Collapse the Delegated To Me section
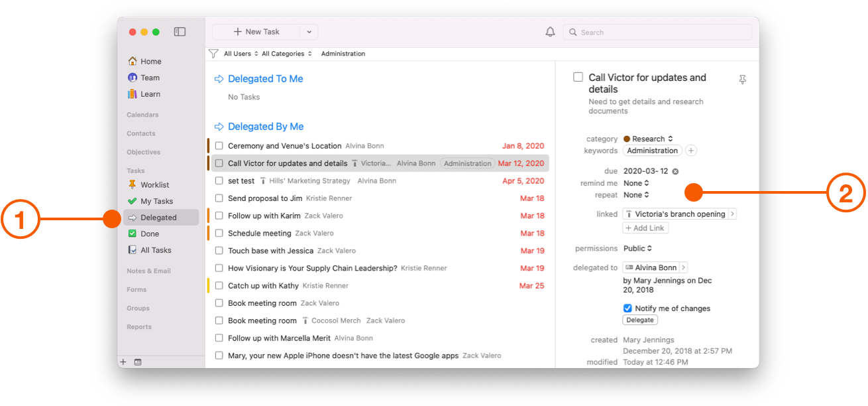The height and width of the screenshot is (406, 868). [219, 78]
